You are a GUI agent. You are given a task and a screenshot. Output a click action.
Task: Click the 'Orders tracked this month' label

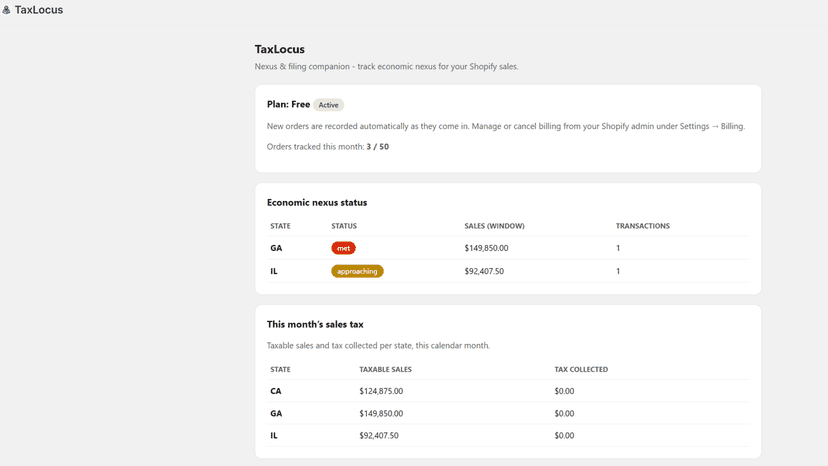point(315,147)
